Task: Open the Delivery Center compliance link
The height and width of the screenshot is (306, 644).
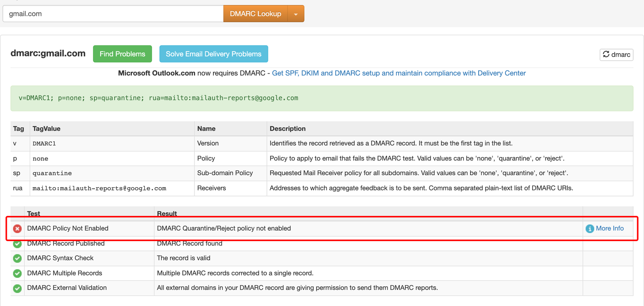Action: point(399,73)
